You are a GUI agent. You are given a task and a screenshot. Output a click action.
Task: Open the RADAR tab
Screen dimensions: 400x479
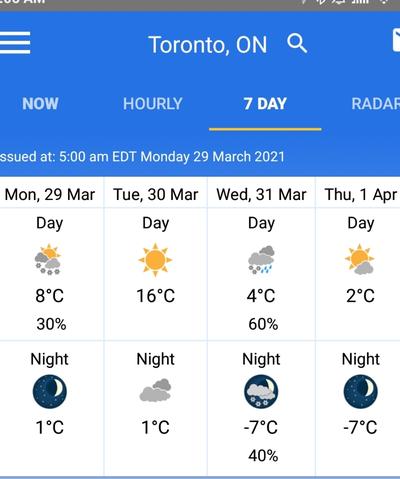(x=376, y=104)
